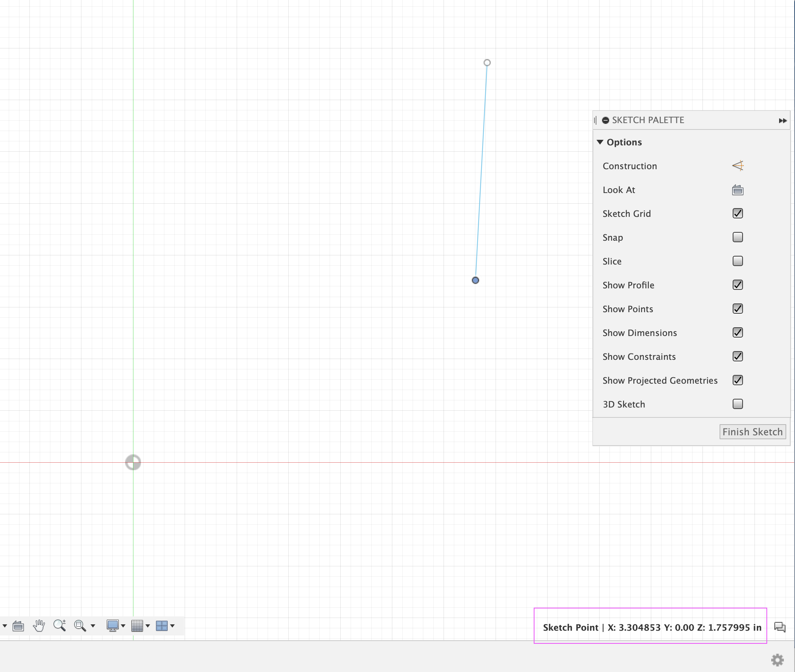
Task: Select the Pan tool in the navigation bar
Action: pos(39,626)
